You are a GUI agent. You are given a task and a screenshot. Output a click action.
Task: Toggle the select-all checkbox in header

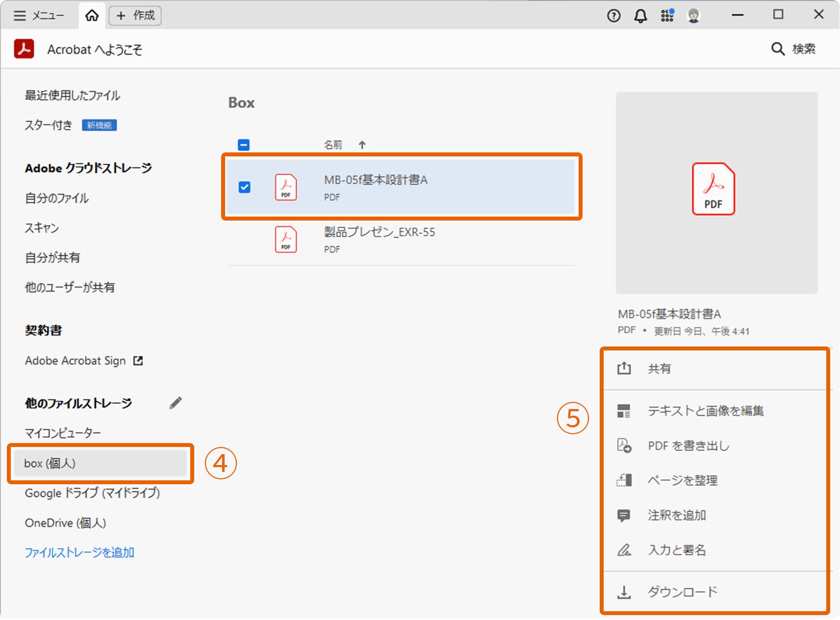[244, 145]
